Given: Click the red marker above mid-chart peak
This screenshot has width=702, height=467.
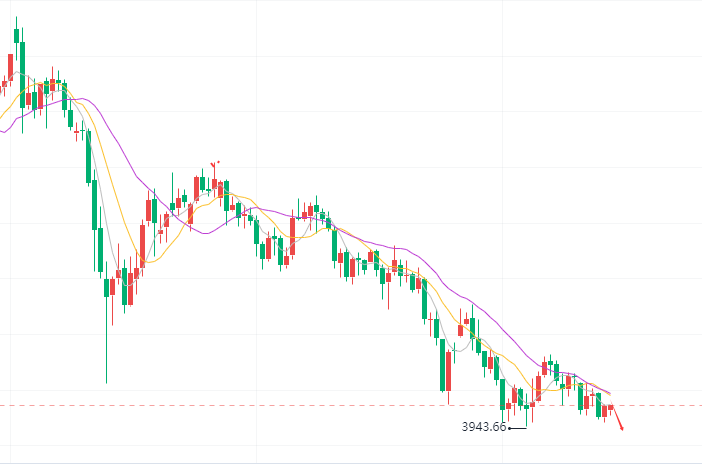Looking at the screenshot, I should [x=214, y=164].
